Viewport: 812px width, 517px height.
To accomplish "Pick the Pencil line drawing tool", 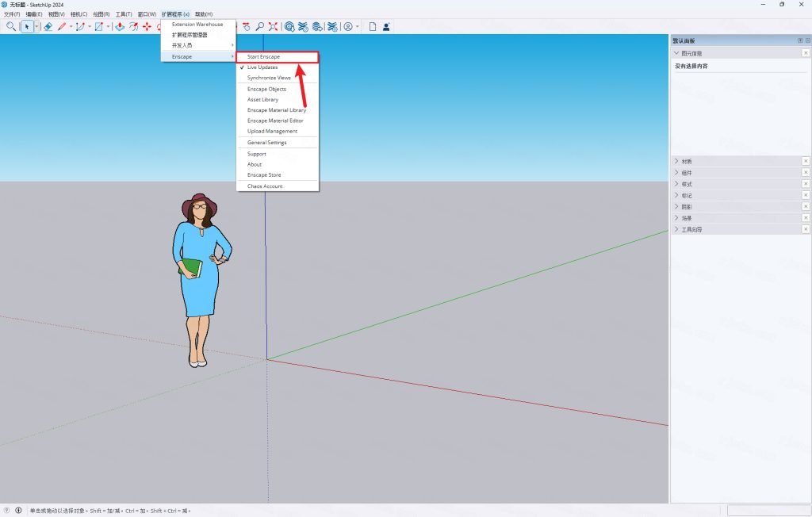I will point(62,26).
